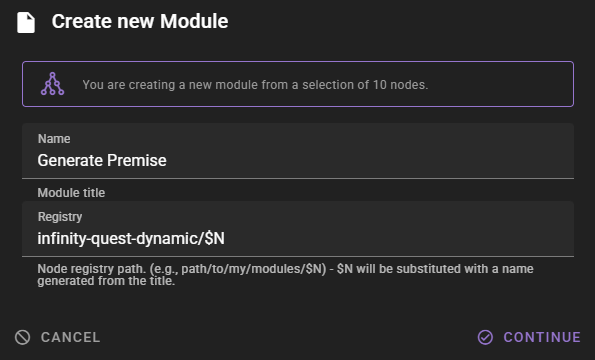Click the "Create new Module" heading
Viewport: 595px width, 360px height.
point(140,21)
